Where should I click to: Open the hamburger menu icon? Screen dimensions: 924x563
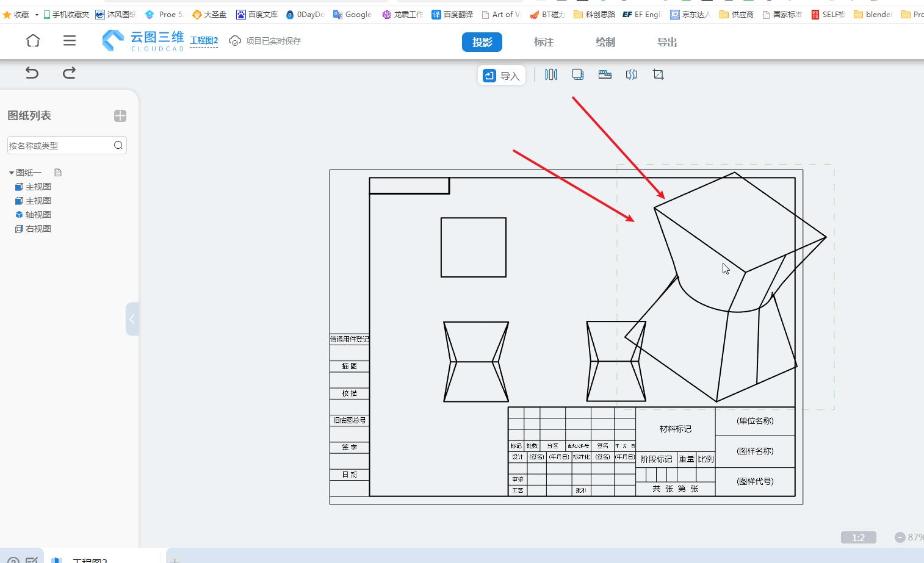pos(70,41)
